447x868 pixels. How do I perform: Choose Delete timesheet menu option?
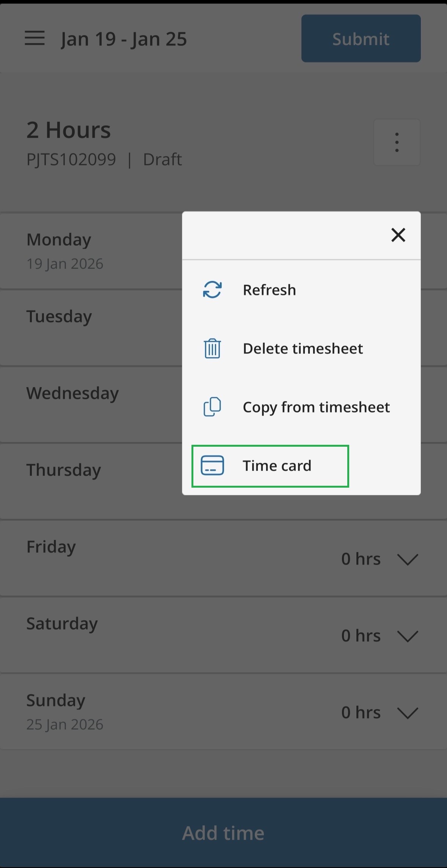303,348
